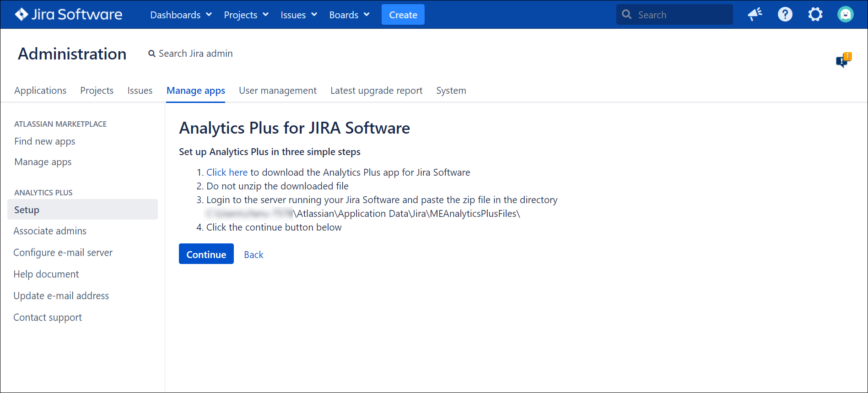Click the notification chat icon with badge

coord(843,60)
